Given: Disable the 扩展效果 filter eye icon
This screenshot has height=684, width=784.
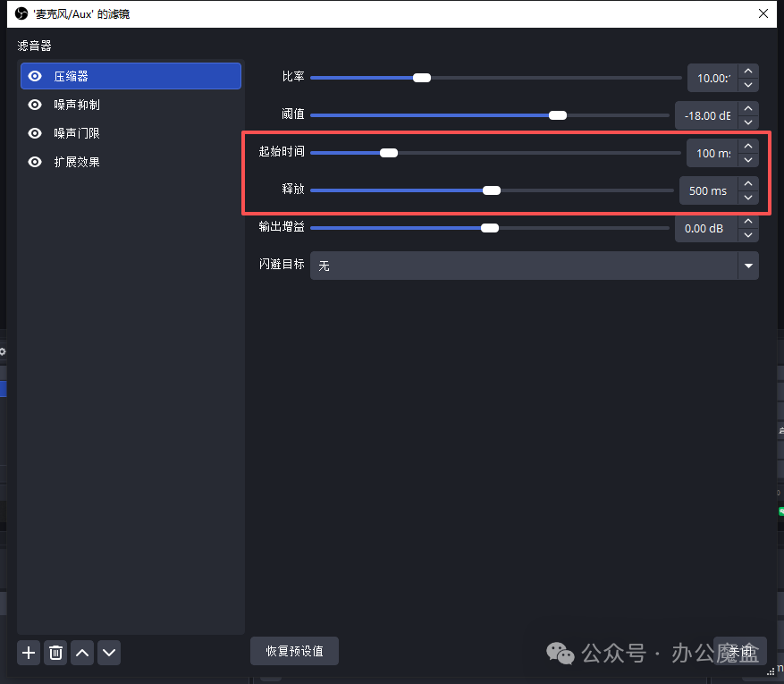Looking at the screenshot, I should pos(35,162).
